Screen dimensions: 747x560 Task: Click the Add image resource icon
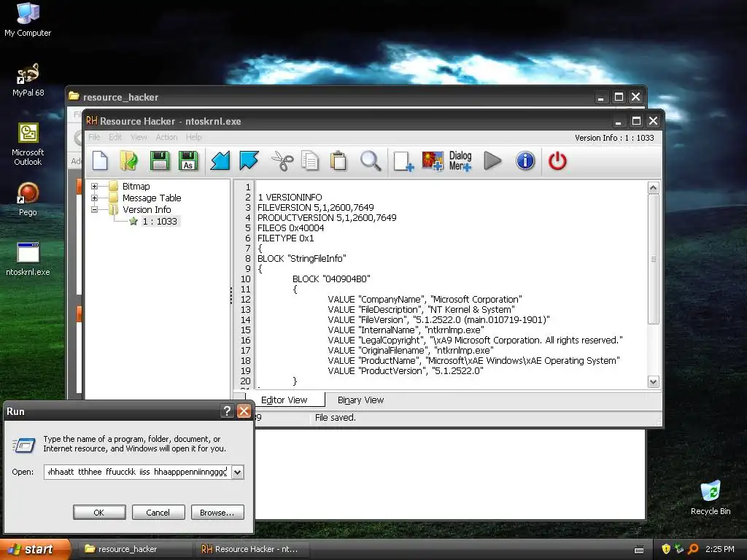(432, 161)
